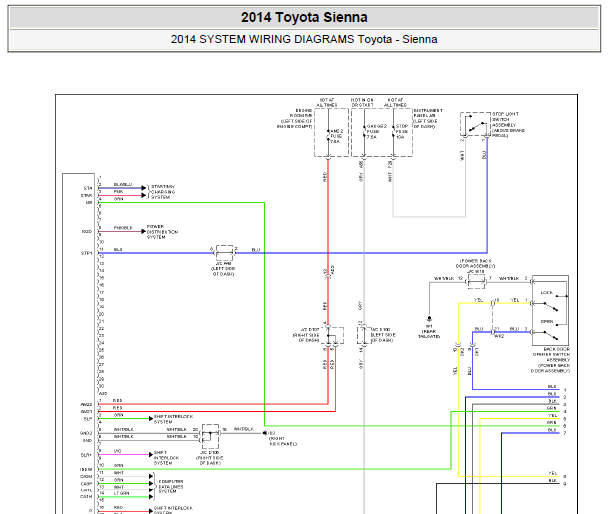The width and height of the screenshot is (608, 514).
Task: Click the "CA1H" pin label
Action: click(x=86, y=497)
